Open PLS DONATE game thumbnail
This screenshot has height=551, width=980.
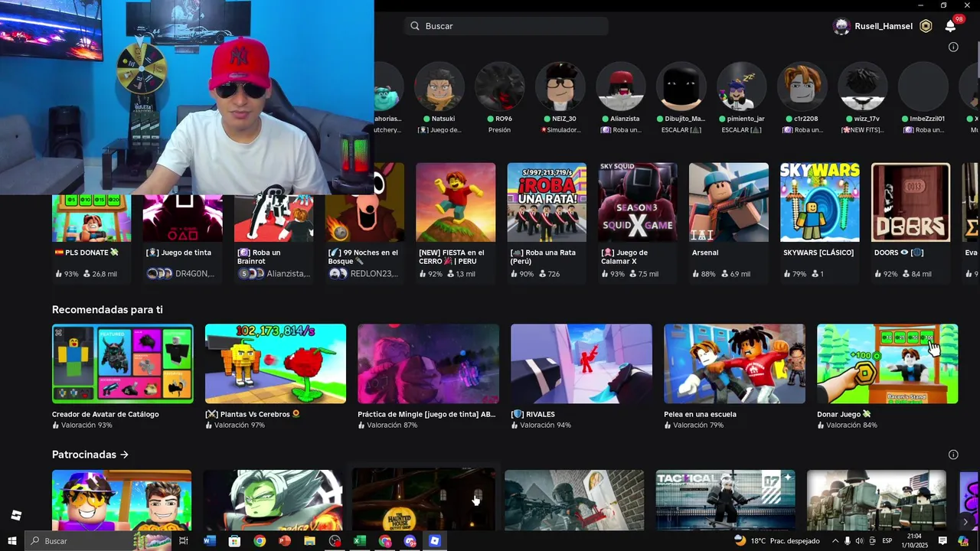(91, 217)
